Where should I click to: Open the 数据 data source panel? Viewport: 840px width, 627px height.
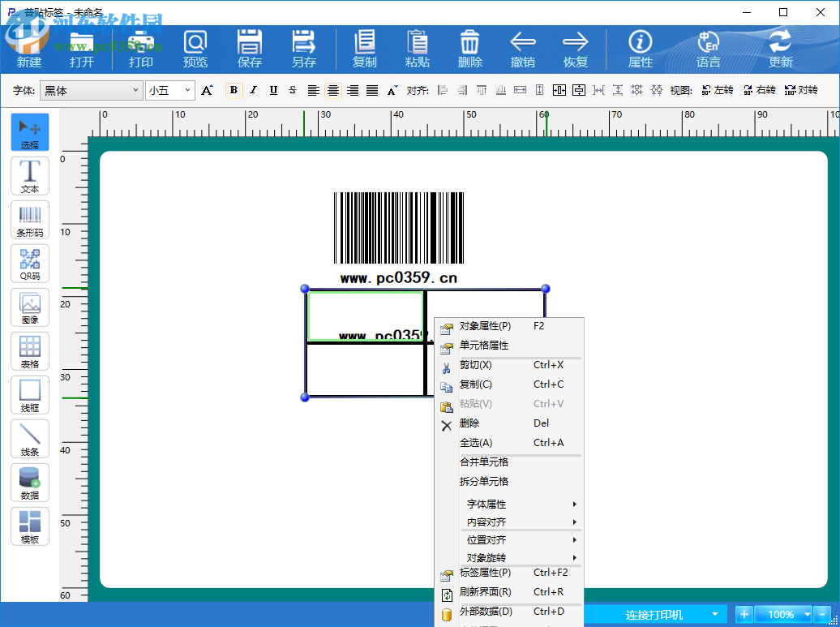pos(30,482)
